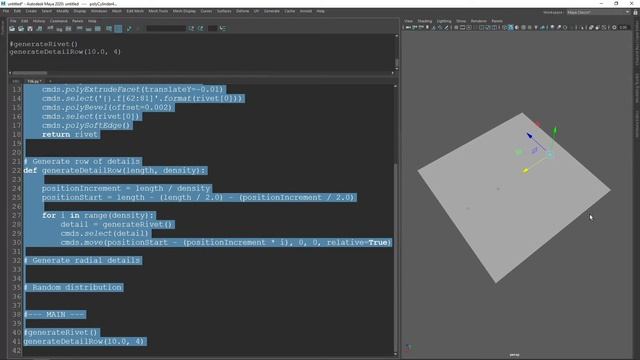This screenshot has height=360, width=640.
Task: Toggle Use Default Material icon in viewport toolbar
Action: [x=517, y=27]
